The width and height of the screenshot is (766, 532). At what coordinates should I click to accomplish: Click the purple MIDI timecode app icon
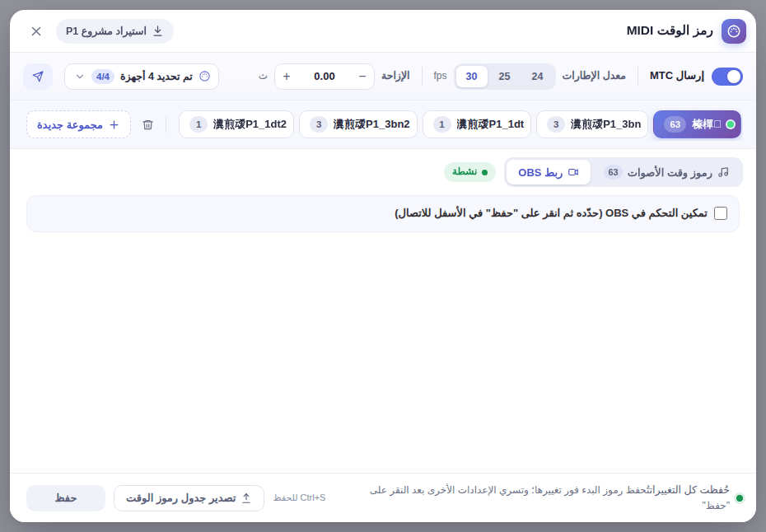[x=733, y=31]
